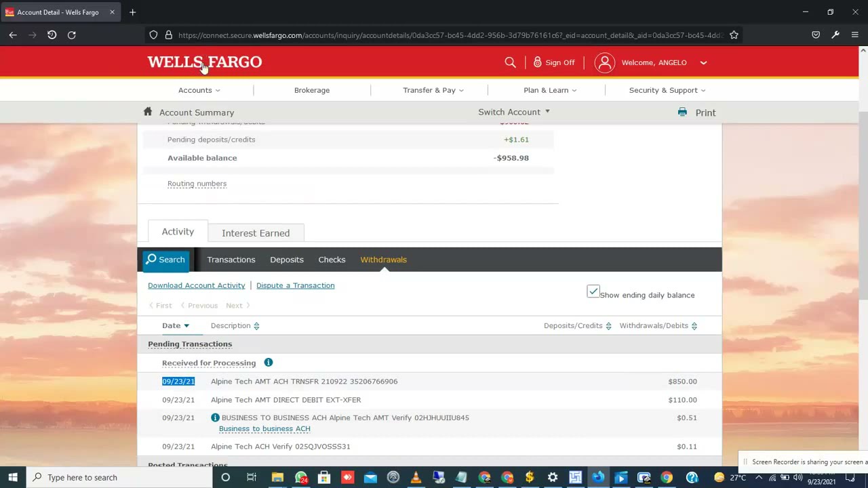The image size is (868, 488).
Task: Open Task View on taskbar
Action: click(252, 477)
